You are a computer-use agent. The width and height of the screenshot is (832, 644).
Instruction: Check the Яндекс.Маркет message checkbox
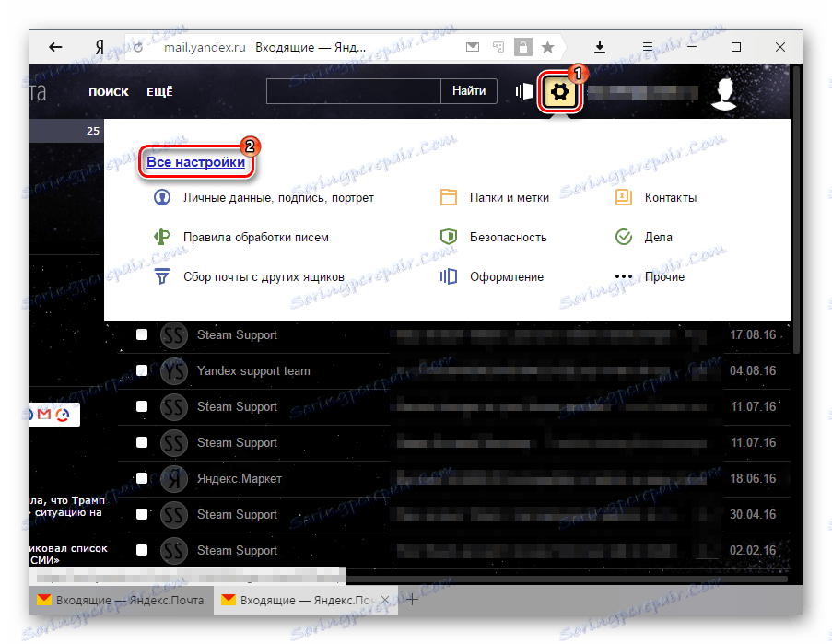click(x=142, y=478)
